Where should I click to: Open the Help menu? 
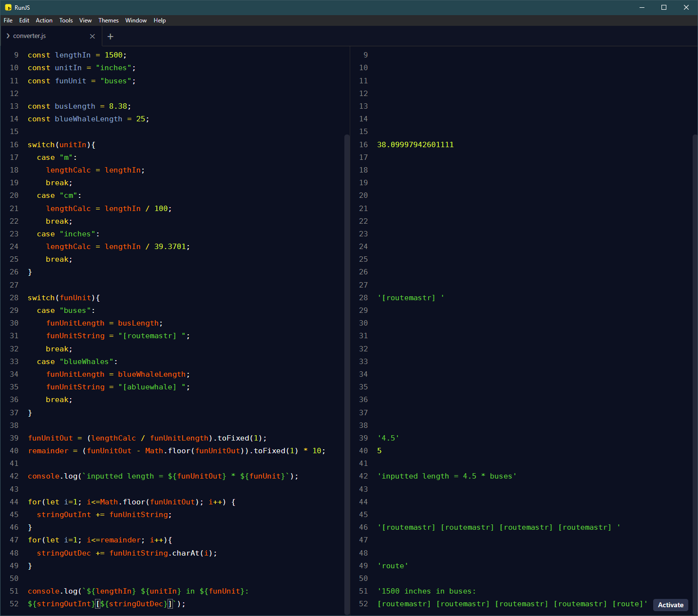click(x=159, y=20)
